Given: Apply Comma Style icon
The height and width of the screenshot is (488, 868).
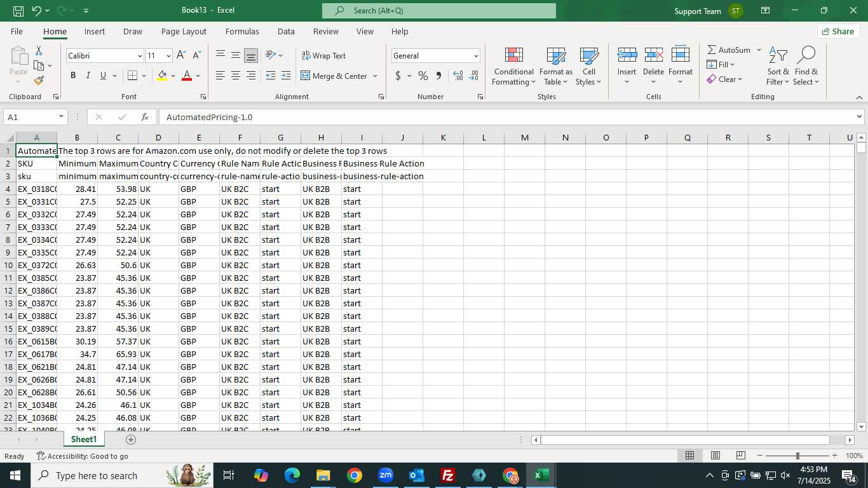Looking at the screenshot, I should [x=438, y=76].
